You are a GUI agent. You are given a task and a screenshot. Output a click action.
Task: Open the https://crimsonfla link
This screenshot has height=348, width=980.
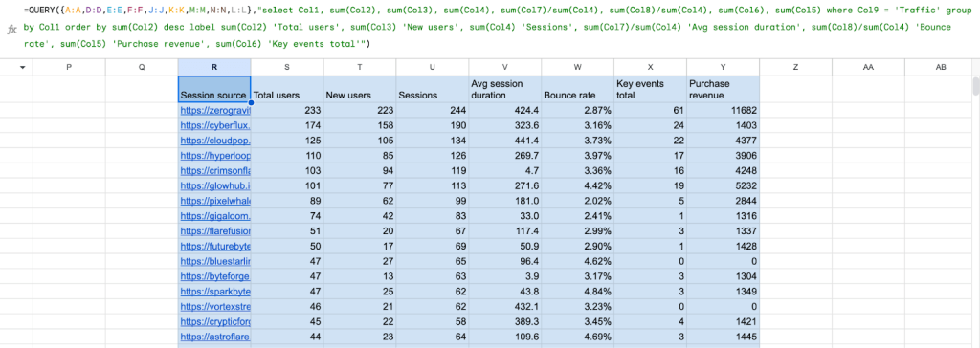coord(215,170)
